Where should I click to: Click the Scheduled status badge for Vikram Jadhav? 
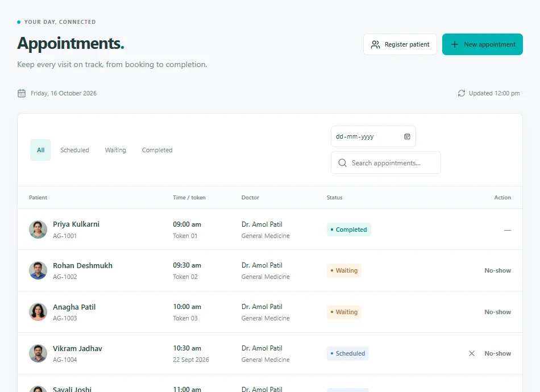click(348, 353)
